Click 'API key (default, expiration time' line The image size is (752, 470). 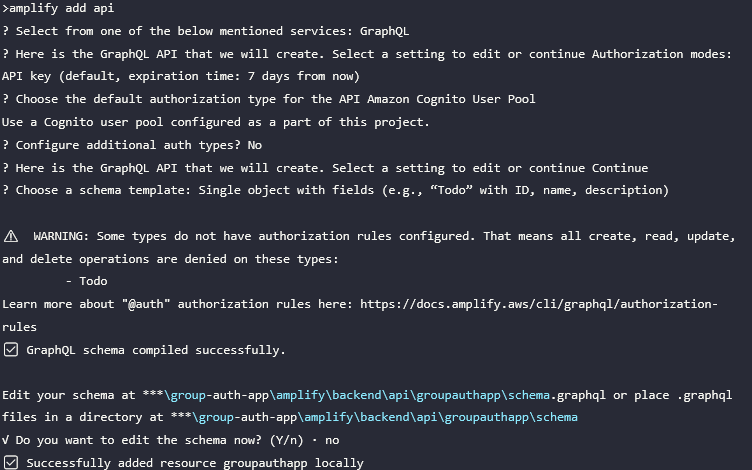[181, 76]
